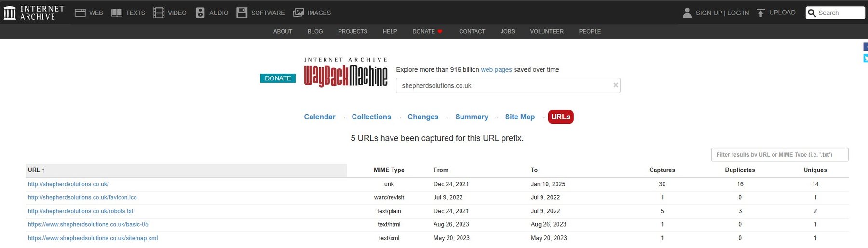
Task: Open the HELP menu item
Action: point(390,31)
